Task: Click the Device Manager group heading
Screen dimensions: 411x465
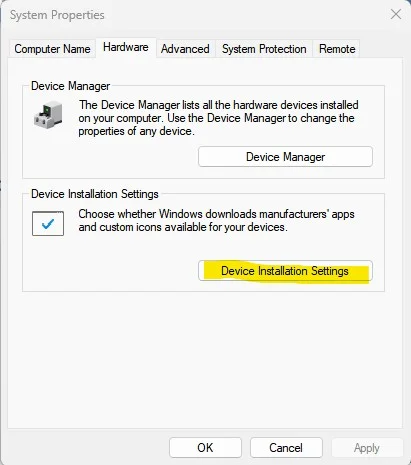Action: click(70, 86)
